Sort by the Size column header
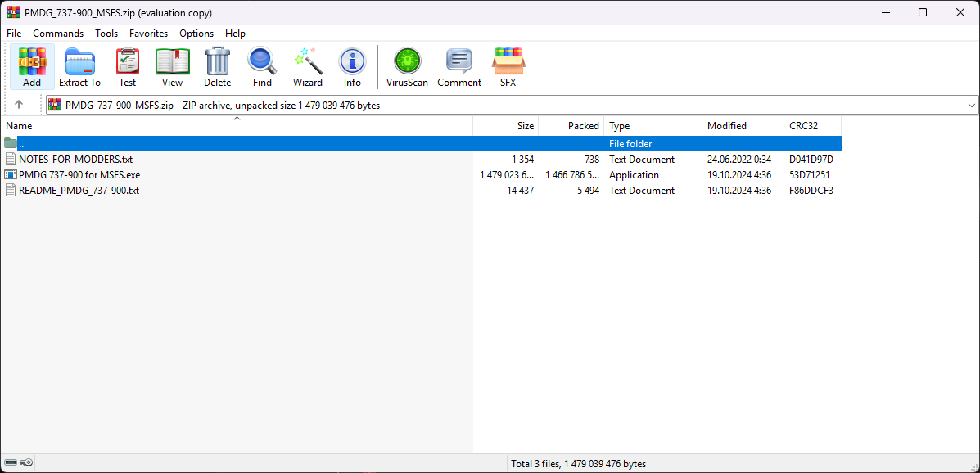This screenshot has width=980, height=473. click(506, 125)
